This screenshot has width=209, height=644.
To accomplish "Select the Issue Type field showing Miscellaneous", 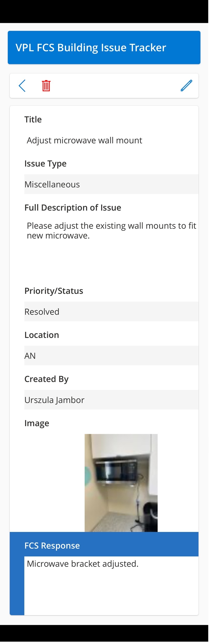I will point(111,184).
